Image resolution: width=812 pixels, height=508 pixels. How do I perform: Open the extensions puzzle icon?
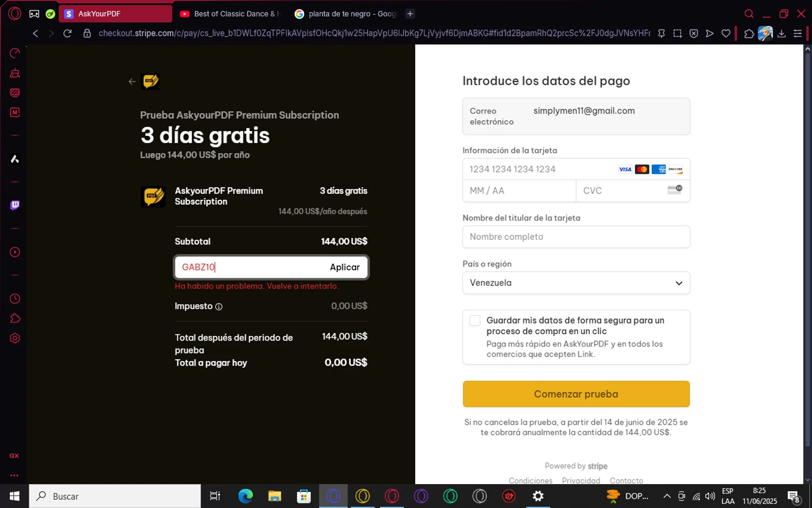pos(749,34)
